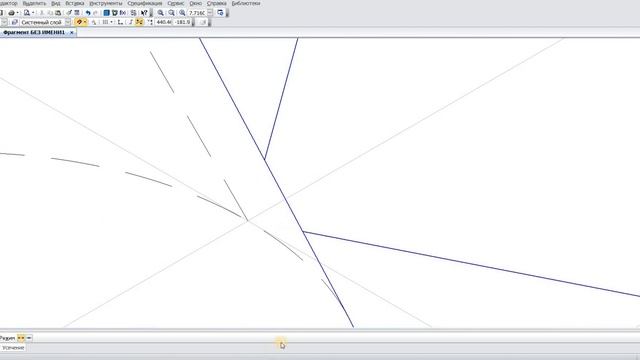Click the X coordinate field 440.4

click(164, 22)
